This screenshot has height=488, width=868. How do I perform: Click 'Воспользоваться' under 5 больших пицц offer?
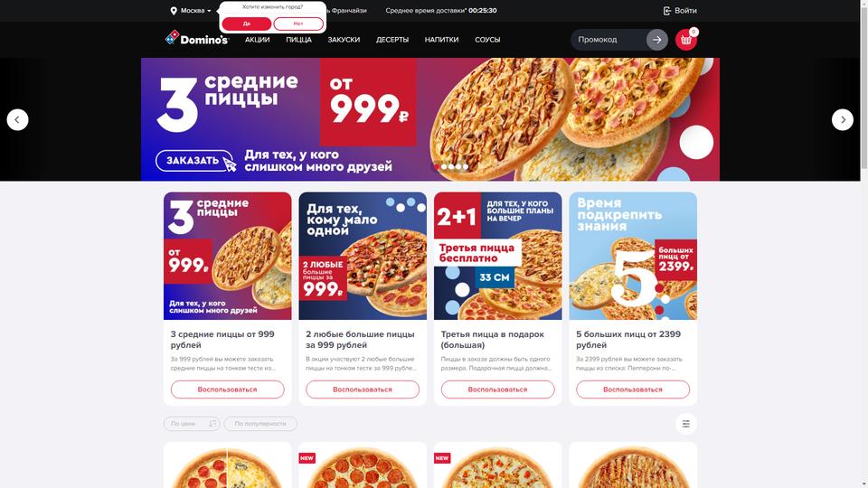(x=633, y=389)
